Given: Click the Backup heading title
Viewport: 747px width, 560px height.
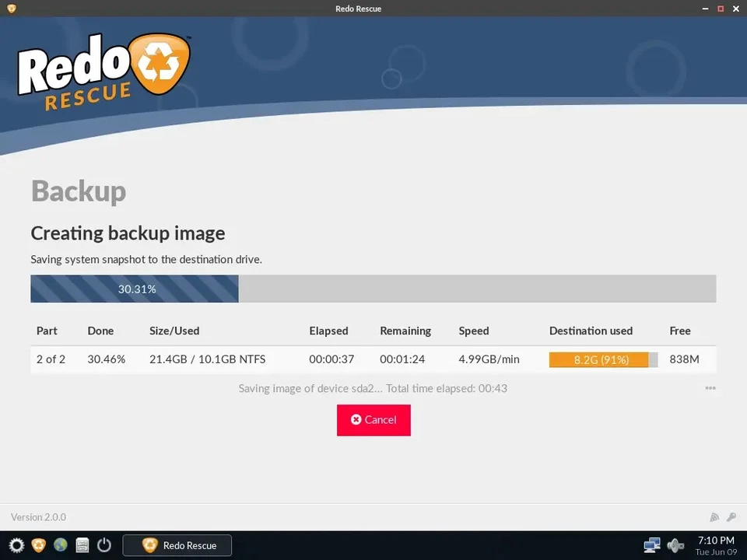Looking at the screenshot, I should point(78,191).
